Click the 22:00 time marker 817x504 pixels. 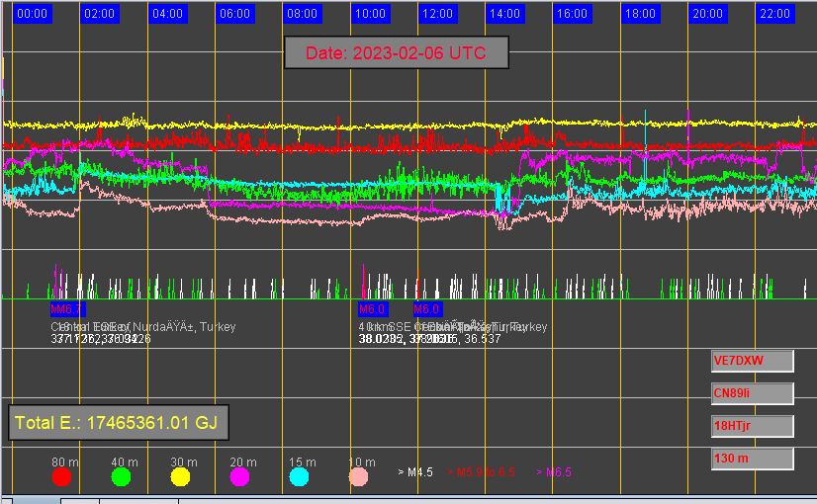click(774, 14)
